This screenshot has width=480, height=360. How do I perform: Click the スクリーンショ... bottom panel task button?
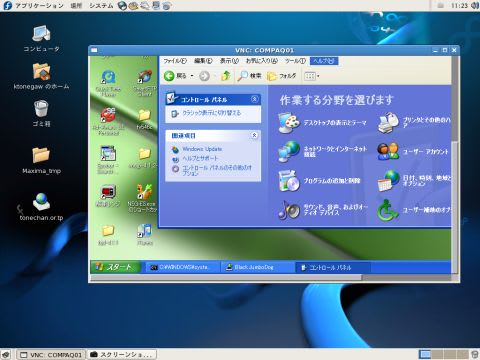click(x=122, y=354)
